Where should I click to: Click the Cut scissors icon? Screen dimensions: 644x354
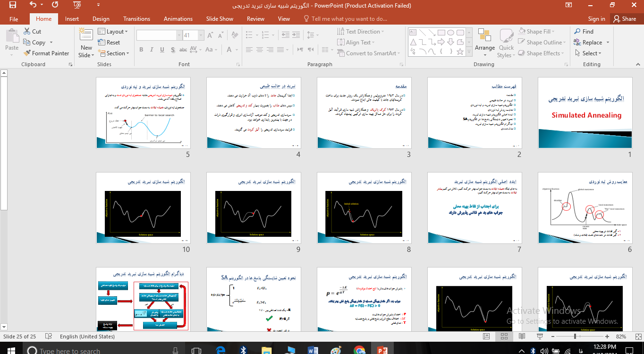point(27,32)
